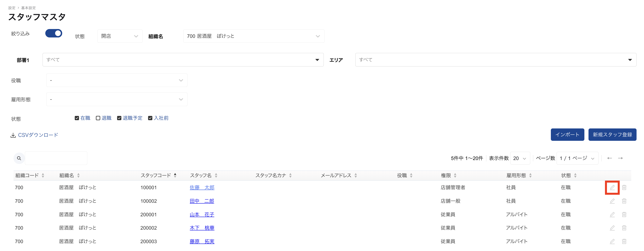Uncheck the 在職 checkbox
The image size is (644, 251).
coord(77,118)
